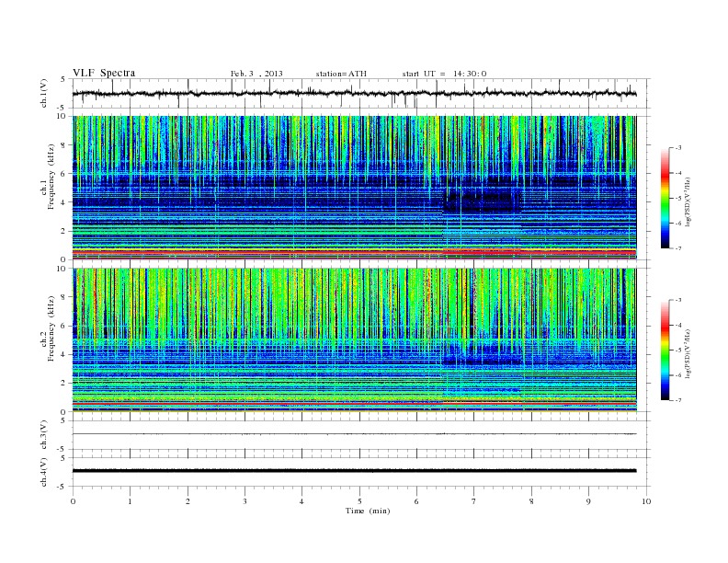Click the "VLF Spectra" plot title
Screen dimensions: 728x563
[x=104, y=73]
